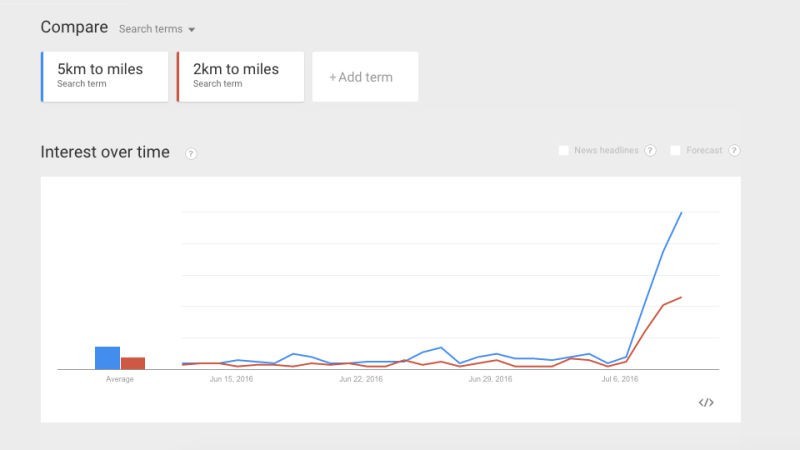Image resolution: width=800 pixels, height=450 pixels.
Task: Open the Search terms compare selector
Action: pos(157,29)
